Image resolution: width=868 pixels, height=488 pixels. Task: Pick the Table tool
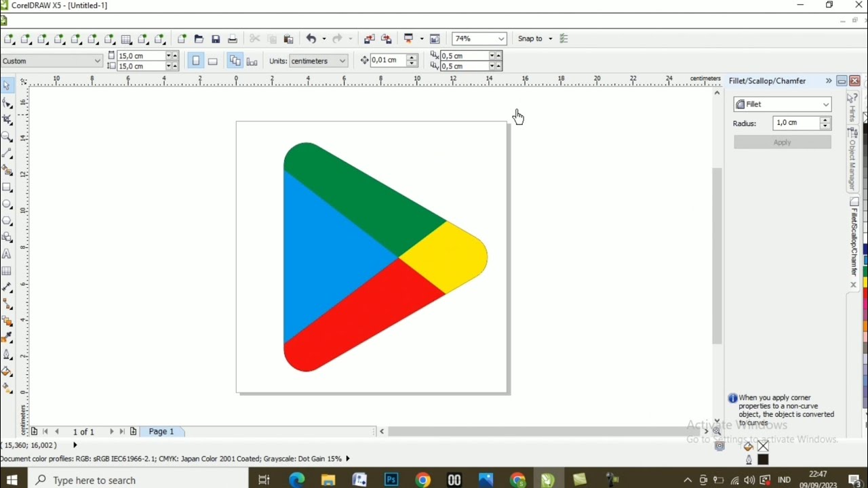7,271
